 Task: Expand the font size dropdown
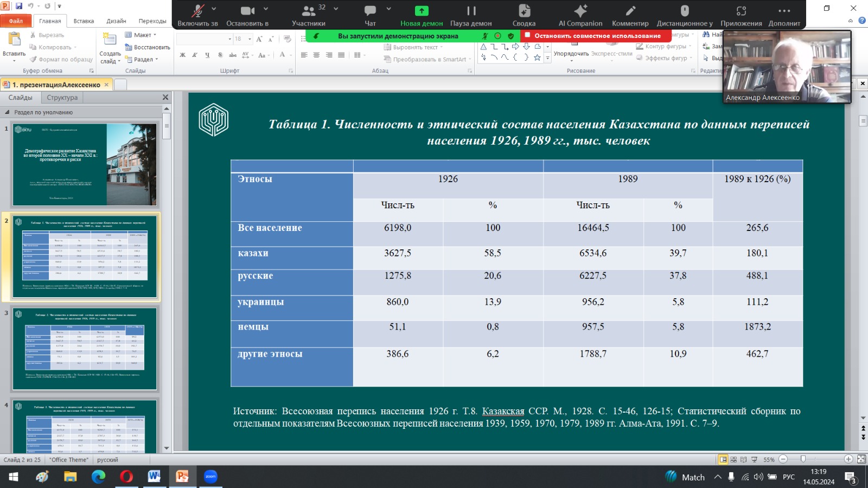point(250,39)
